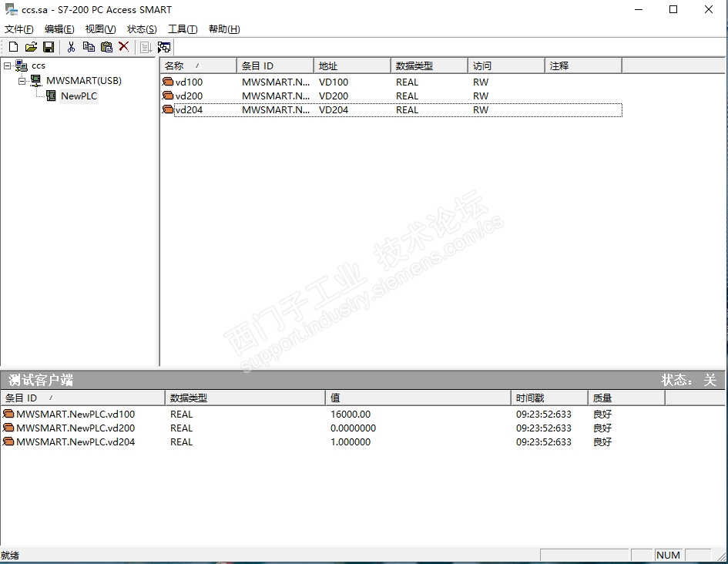728x564 pixels.
Task: Sort test client by 数据类型 header
Action: 246,398
